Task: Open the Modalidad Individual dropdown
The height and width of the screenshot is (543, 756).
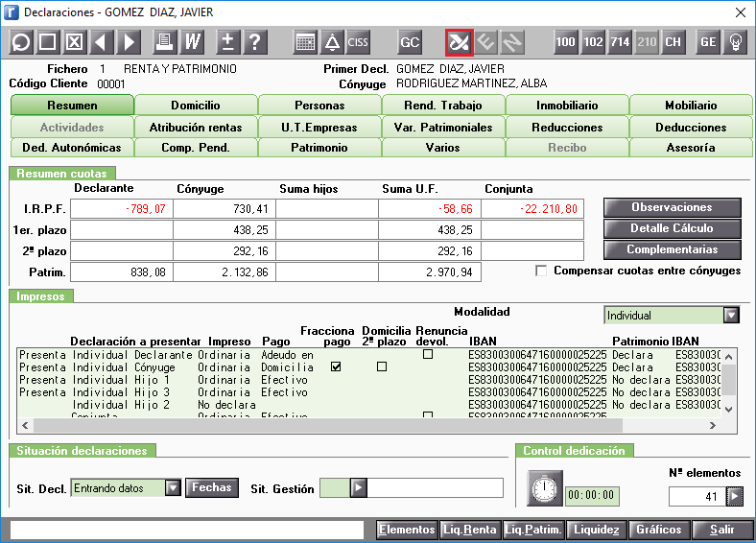Action: 731,316
